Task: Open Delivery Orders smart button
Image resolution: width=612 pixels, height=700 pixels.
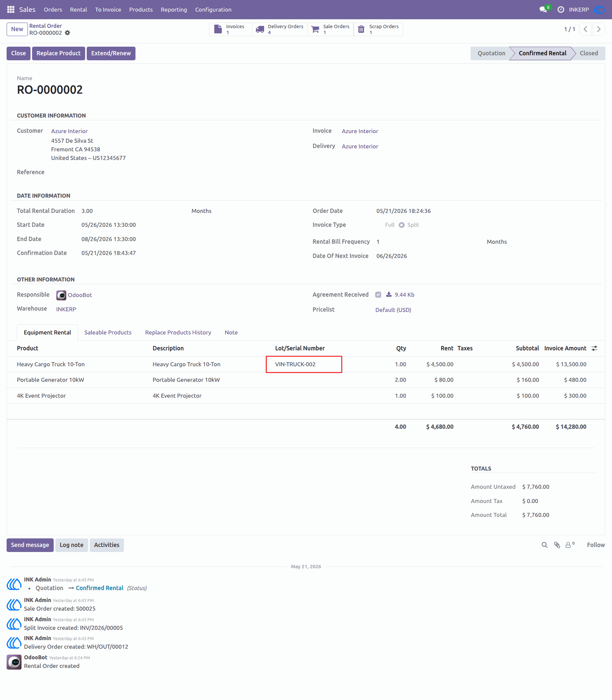Action: [280, 29]
